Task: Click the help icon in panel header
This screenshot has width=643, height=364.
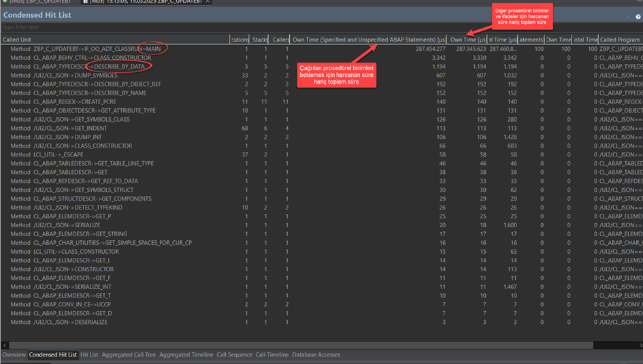Action: [x=638, y=17]
